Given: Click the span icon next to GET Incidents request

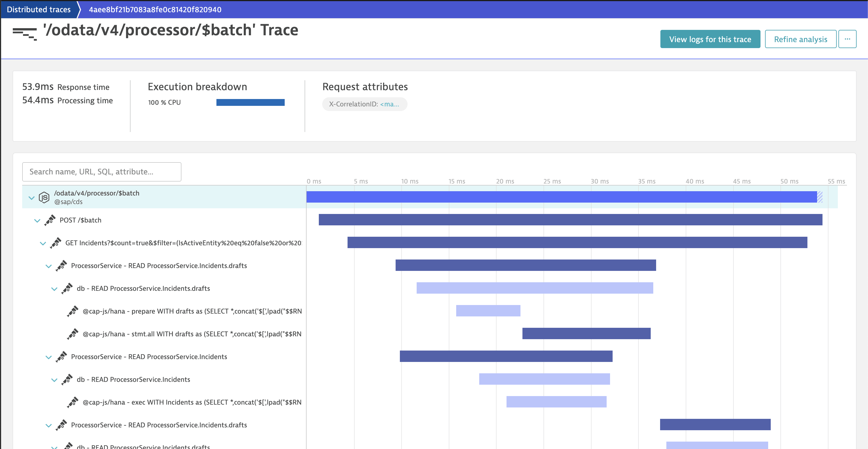Looking at the screenshot, I should pyautogui.click(x=55, y=243).
